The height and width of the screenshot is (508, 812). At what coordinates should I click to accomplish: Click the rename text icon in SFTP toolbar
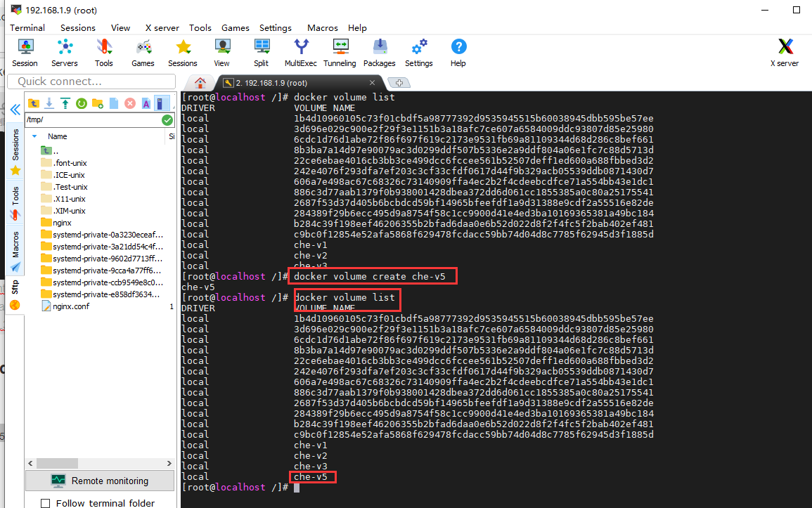146,103
